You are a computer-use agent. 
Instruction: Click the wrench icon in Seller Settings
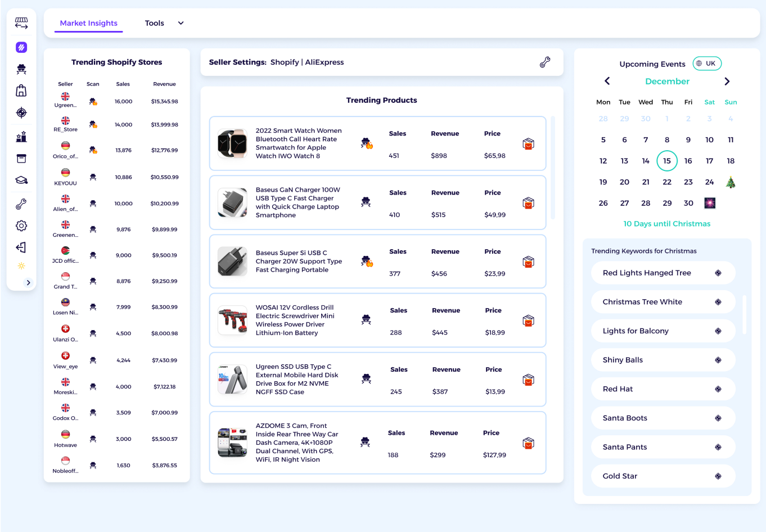click(x=544, y=62)
